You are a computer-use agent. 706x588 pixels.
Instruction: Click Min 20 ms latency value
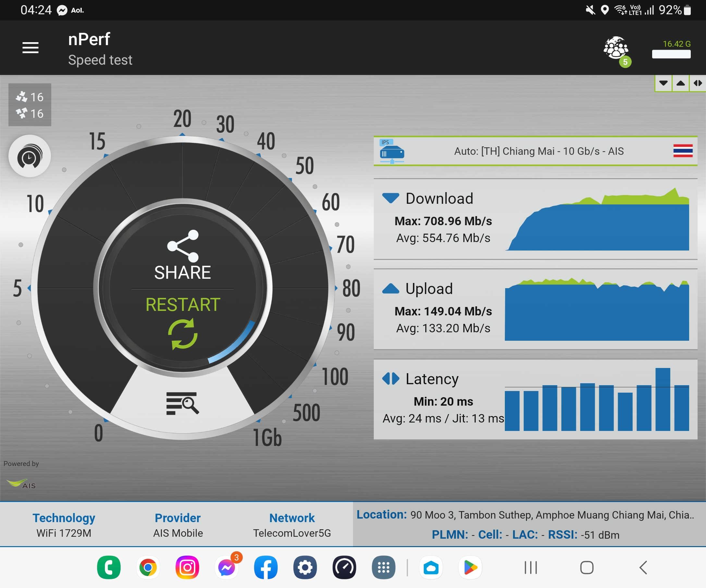tap(443, 401)
